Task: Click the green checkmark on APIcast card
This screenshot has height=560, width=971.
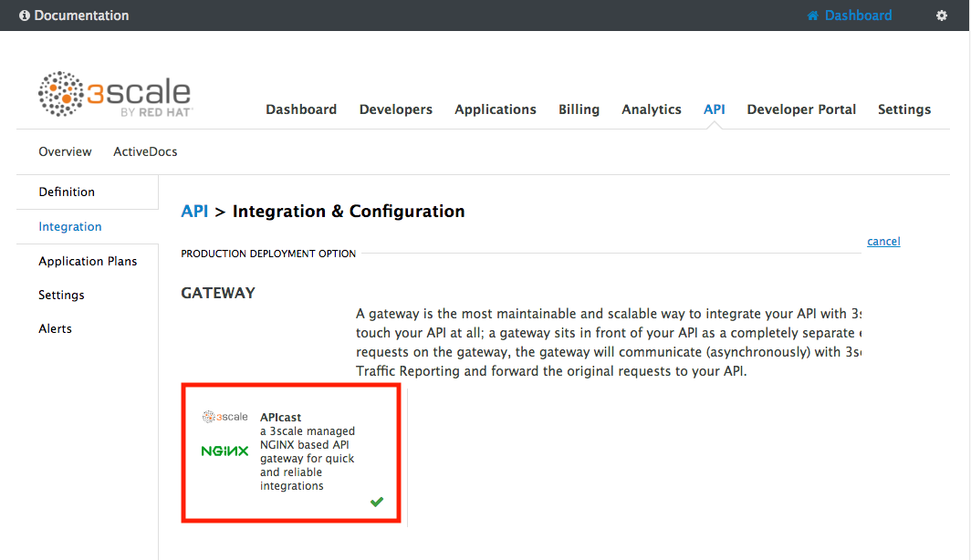Action: click(377, 502)
